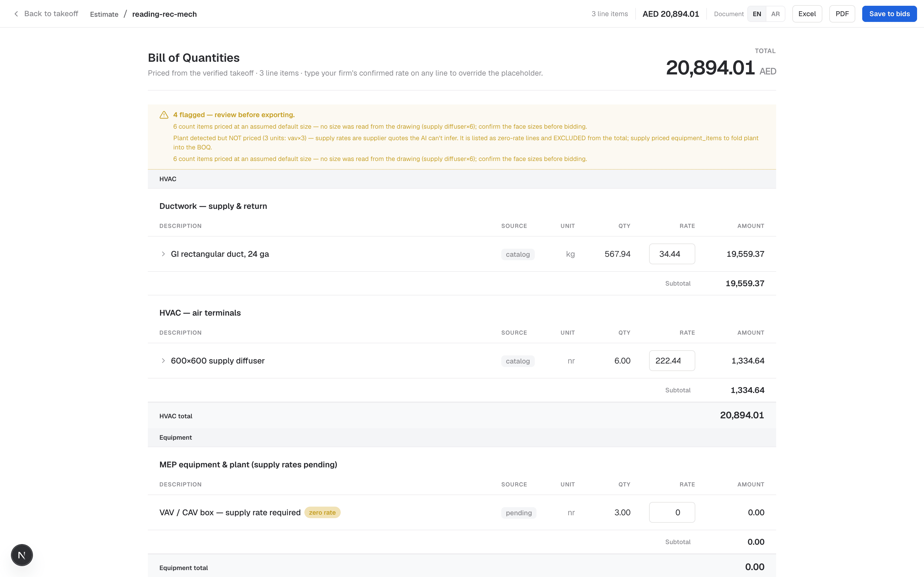Click the warning triangle flag icon

(164, 115)
